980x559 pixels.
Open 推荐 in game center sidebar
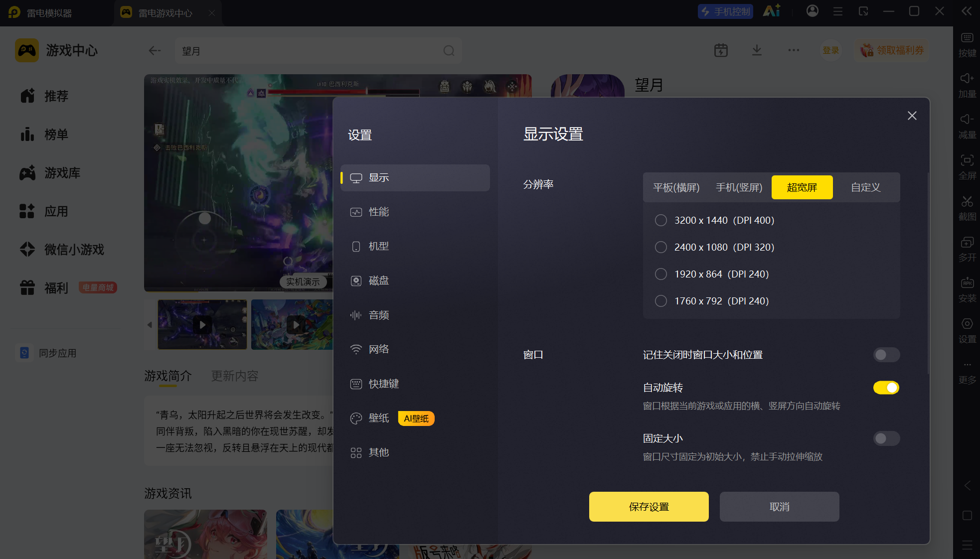(x=44, y=96)
